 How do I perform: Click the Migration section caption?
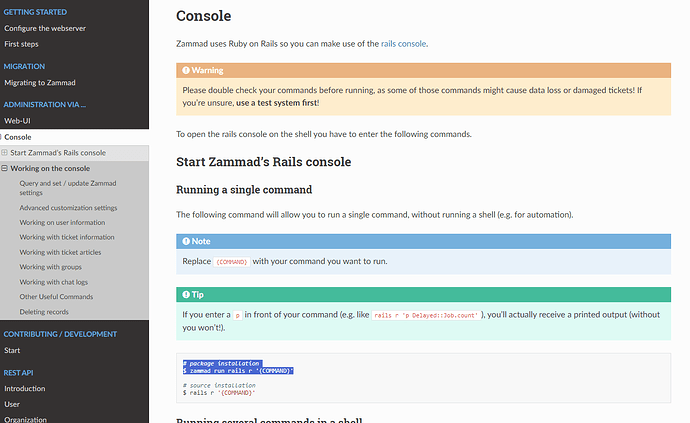tap(24, 66)
